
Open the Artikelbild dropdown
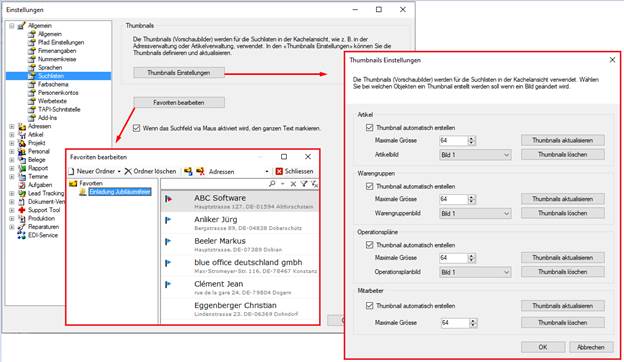(475, 155)
